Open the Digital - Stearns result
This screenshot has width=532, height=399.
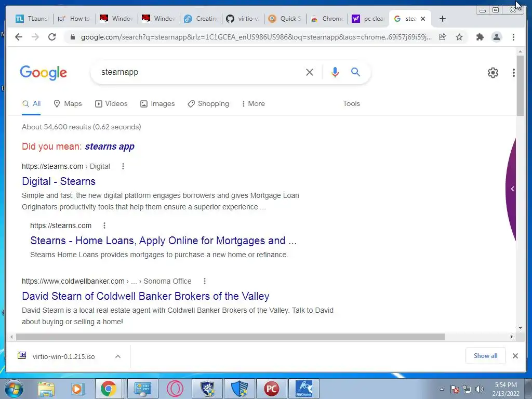click(x=59, y=181)
